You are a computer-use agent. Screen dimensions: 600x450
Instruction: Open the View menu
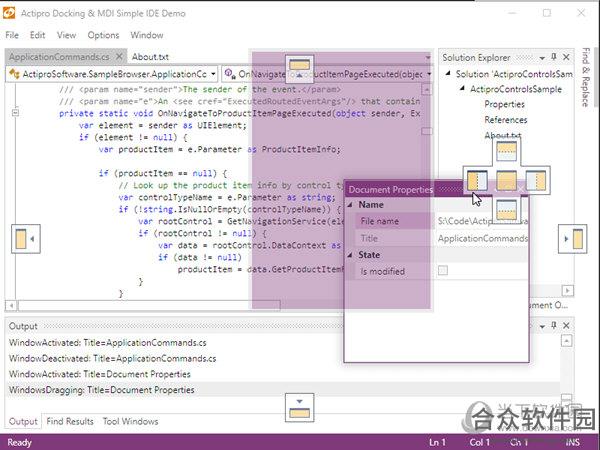pyautogui.click(x=66, y=35)
